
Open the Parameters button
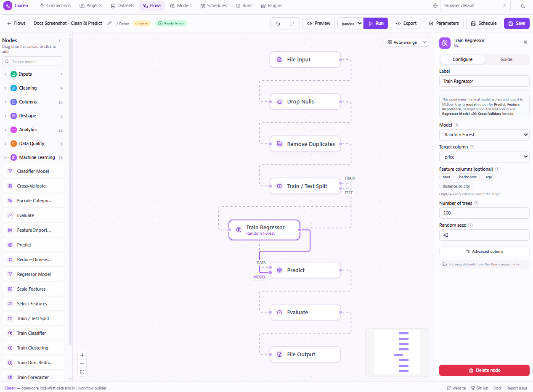(443, 24)
